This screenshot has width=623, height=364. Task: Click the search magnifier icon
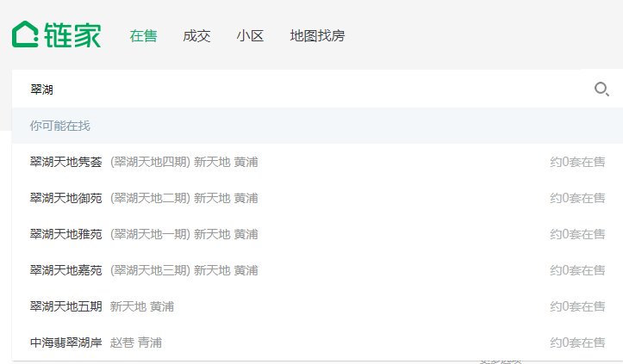(x=601, y=89)
